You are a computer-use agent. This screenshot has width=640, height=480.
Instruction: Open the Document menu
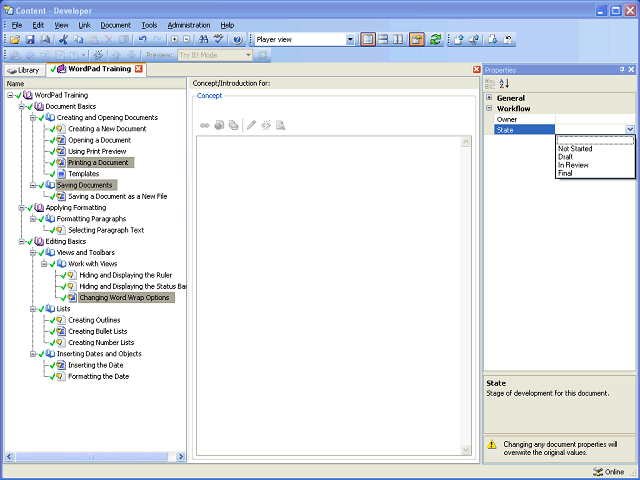[116, 25]
